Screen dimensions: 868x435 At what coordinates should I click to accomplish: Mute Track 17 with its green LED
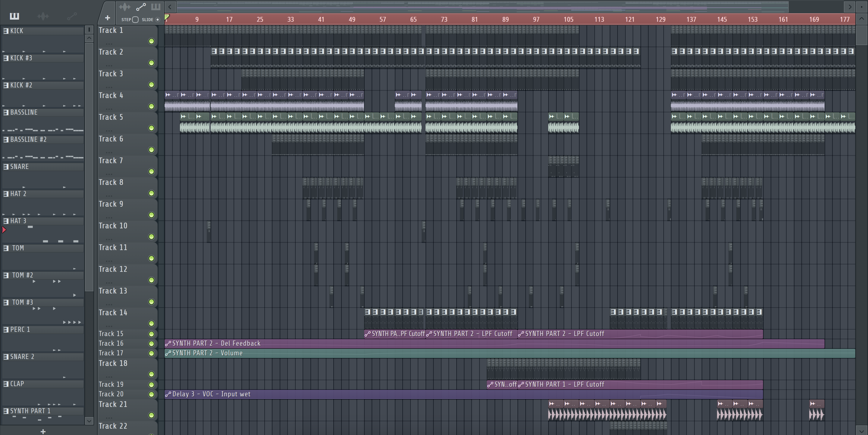[x=152, y=353]
